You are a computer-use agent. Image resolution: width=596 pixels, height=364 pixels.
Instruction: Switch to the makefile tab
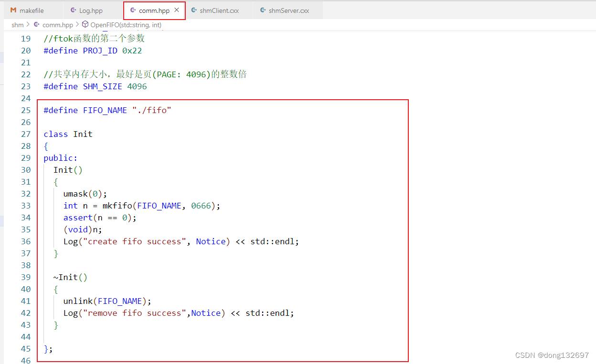31,10
